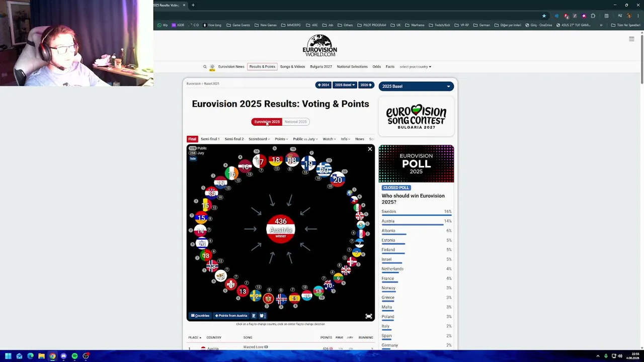
Task: Click the Eurovision Poll 2025 banner
Action: click(416, 164)
